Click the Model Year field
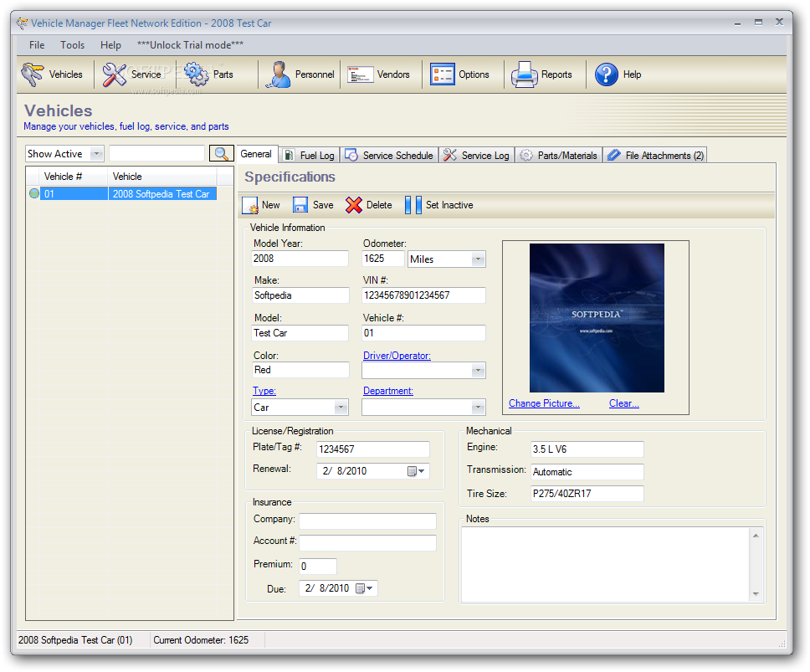 tap(300, 259)
